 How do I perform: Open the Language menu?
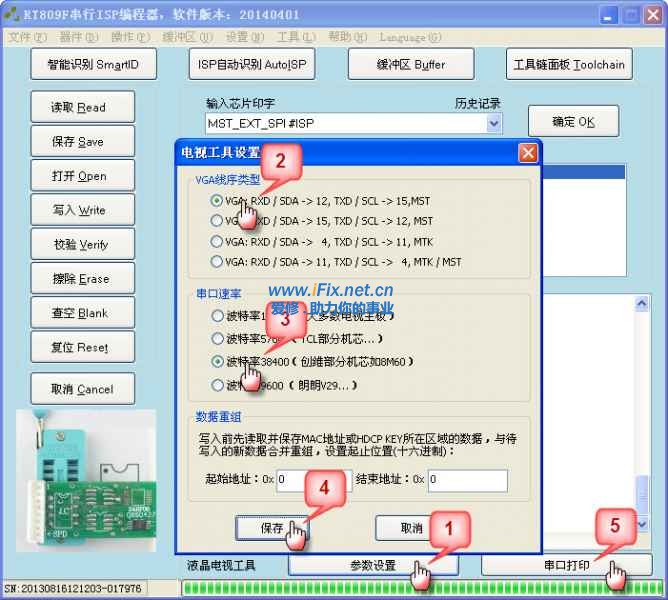pos(410,37)
